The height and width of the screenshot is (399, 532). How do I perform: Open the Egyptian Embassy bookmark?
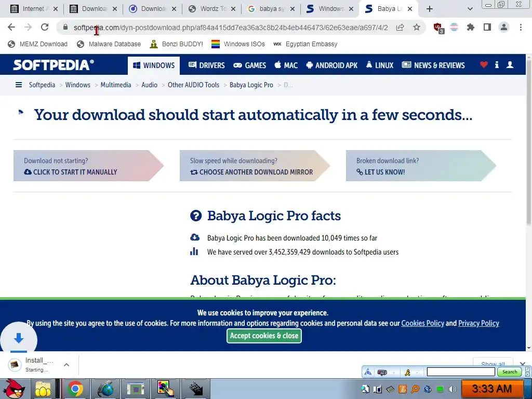305,44
